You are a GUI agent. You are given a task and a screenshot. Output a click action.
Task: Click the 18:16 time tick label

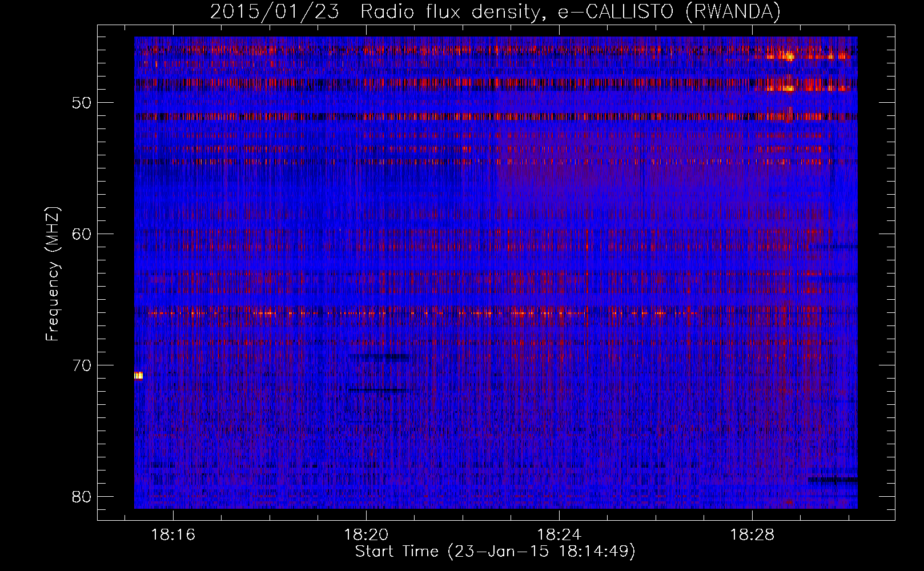(x=173, y=534)
